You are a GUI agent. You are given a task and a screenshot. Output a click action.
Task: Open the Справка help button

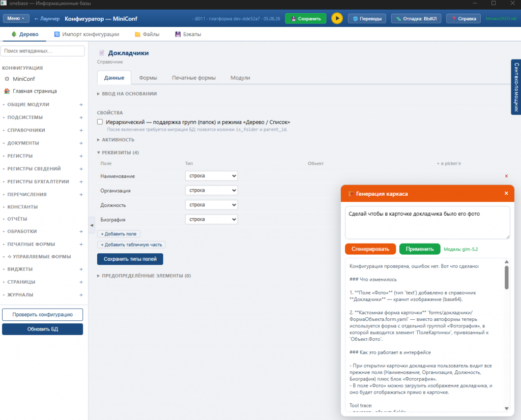click(x=463, y=19)
